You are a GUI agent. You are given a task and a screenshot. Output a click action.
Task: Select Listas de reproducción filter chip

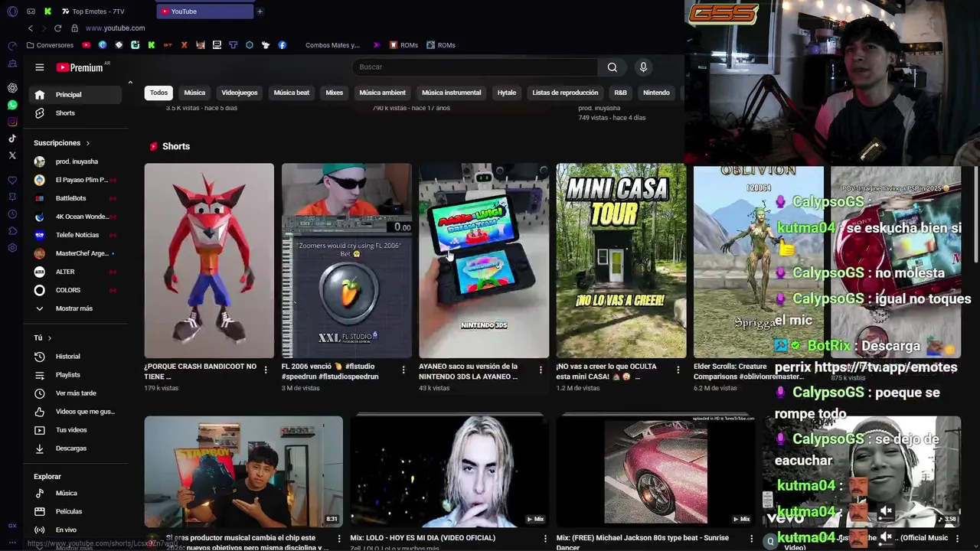(565, 93)
